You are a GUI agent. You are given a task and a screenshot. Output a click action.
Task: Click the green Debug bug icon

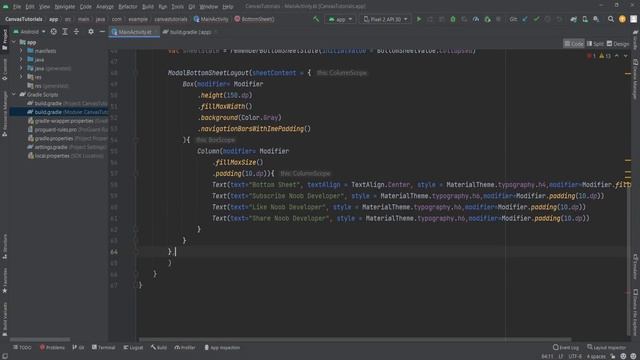pos(453,19)
